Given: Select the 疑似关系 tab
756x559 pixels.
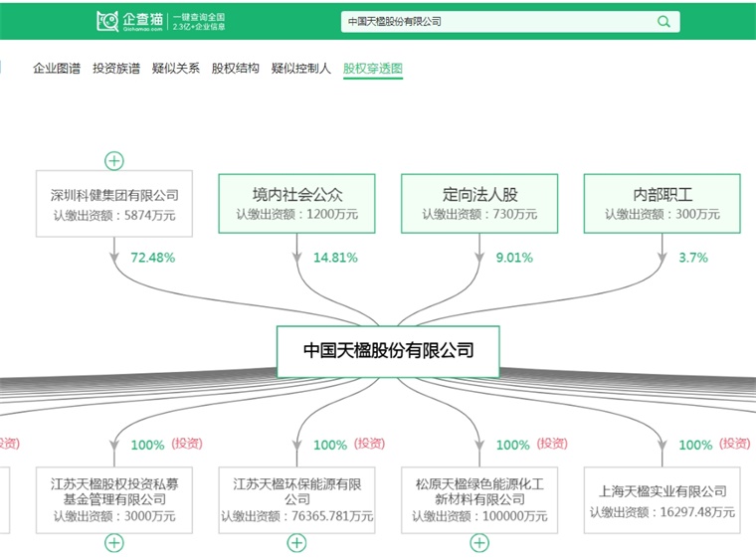Looking at the screenshot, I should [x=176, y=69].
